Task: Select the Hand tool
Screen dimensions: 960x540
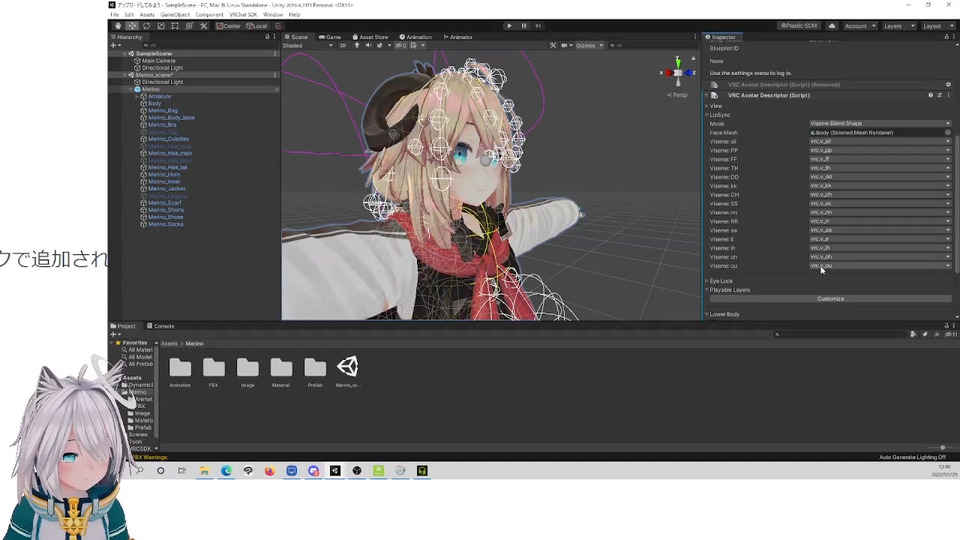Action: (x=118, y=26)
